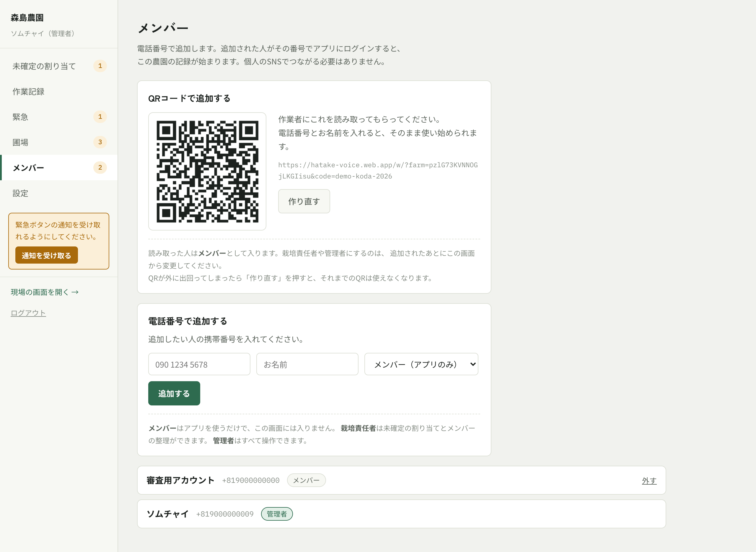Select メンバー sidebar item
Viewport: 756px width, 552px height.
tap(59, 168)
